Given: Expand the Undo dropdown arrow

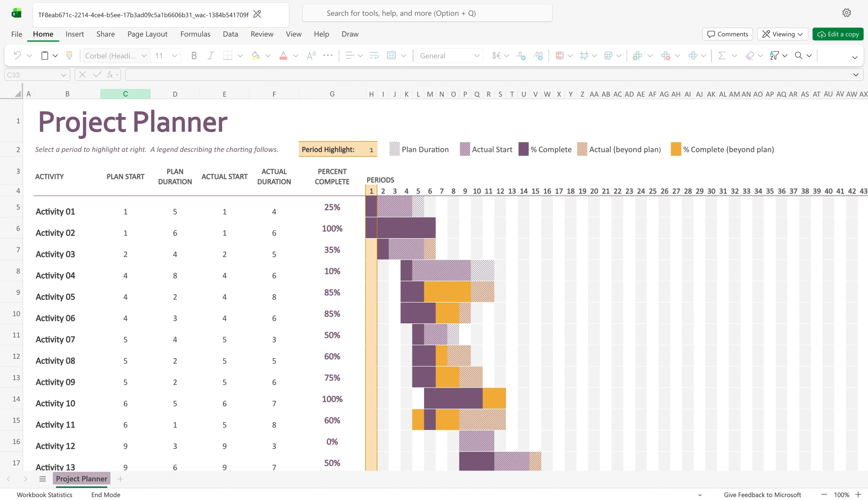Looking at the screenshot, I should click(29, 56).
